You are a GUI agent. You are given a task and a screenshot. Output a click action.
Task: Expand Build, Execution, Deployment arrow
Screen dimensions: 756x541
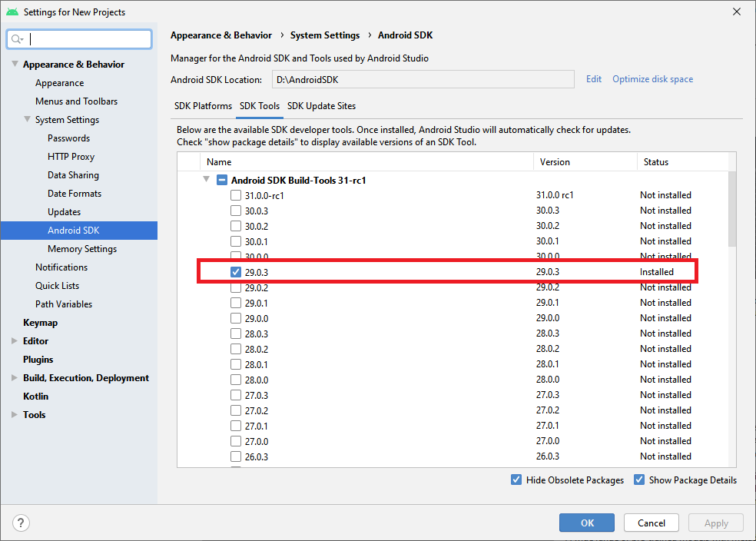15,377
